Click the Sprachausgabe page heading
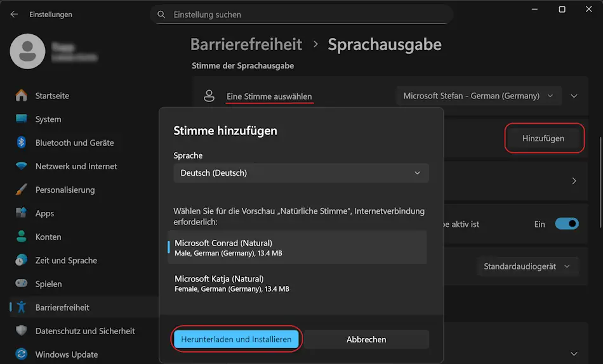This screenshot has width=603, height=364. click(385, 44)
